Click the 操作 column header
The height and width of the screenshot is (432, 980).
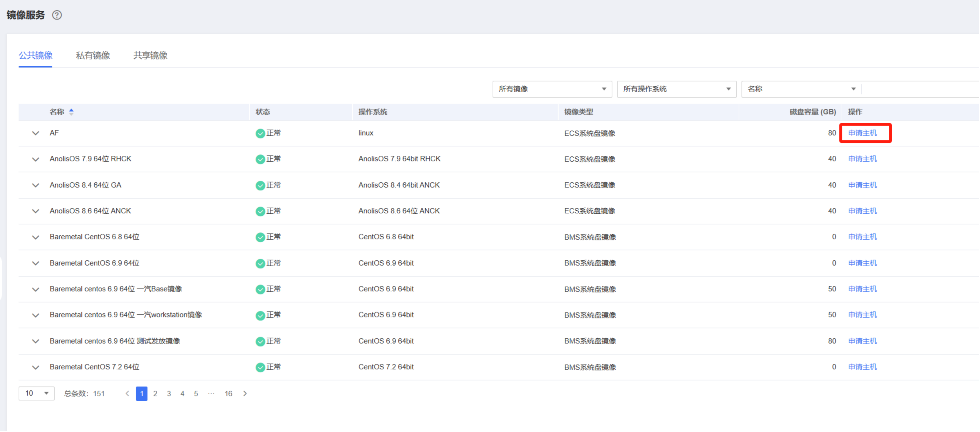(855, 112)
